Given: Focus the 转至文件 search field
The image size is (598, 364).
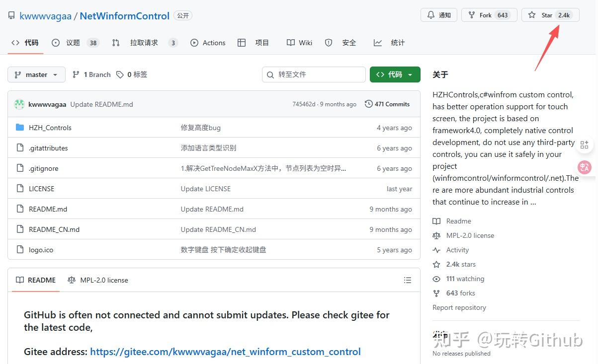Looking at the screenshot, I should (314, 74).
